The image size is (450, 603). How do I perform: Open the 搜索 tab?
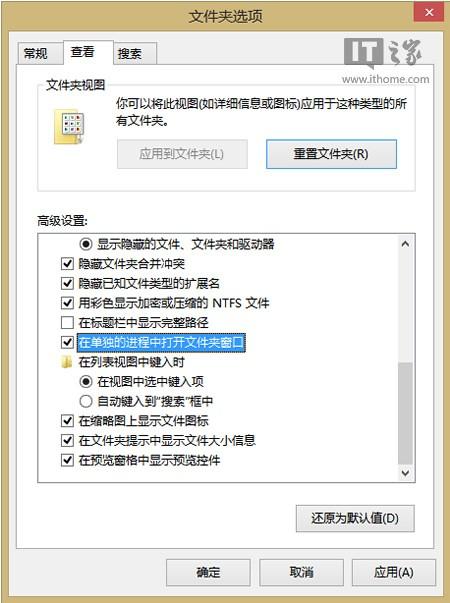point(130,53)
